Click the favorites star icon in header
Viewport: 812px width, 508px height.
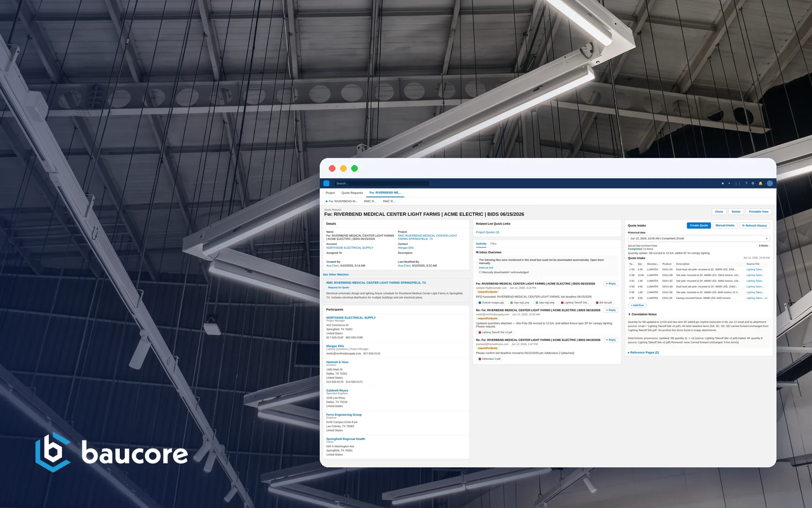[723, 183]
